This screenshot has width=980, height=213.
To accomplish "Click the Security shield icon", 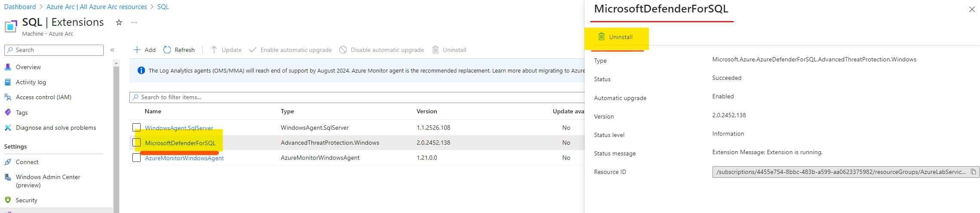I will pos(8,200).
